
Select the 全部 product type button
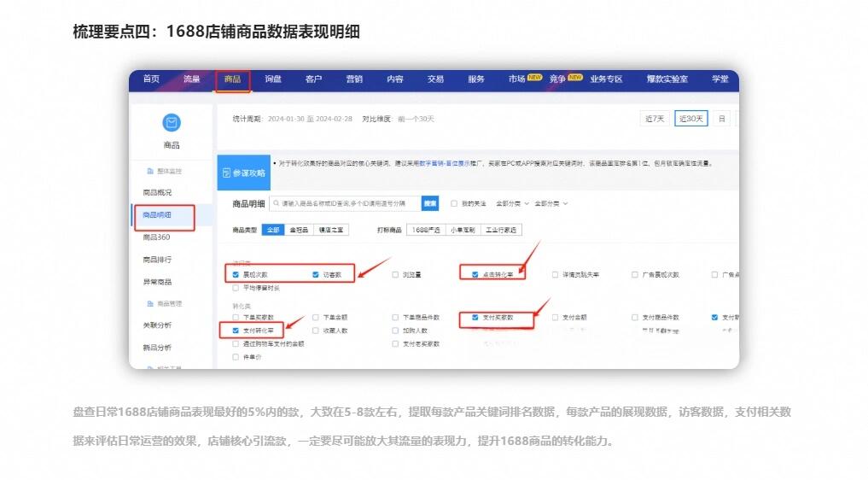coord(273,230)
